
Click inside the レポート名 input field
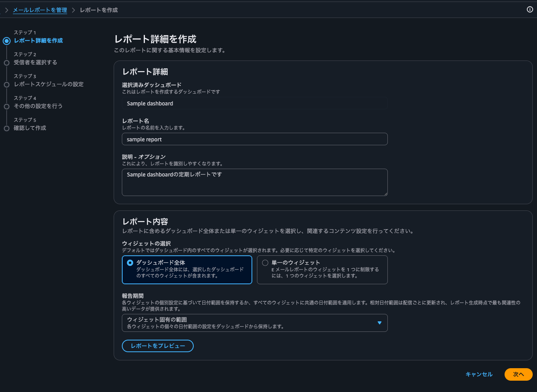point(255,139)
